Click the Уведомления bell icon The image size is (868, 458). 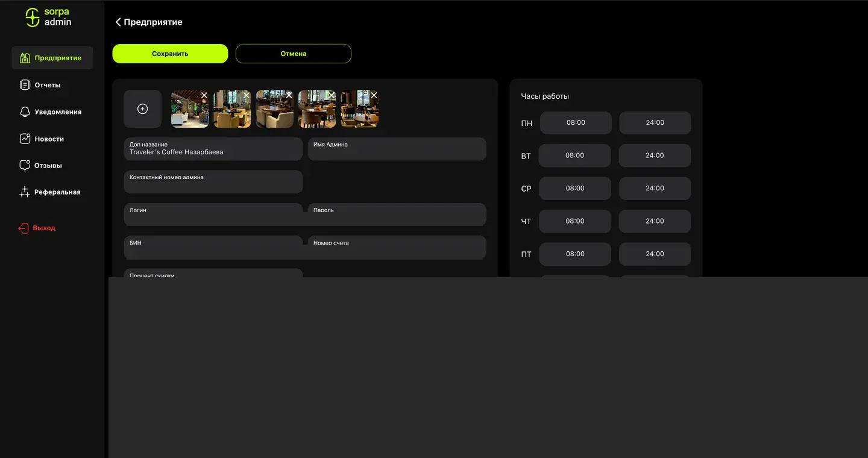point(25,112)
